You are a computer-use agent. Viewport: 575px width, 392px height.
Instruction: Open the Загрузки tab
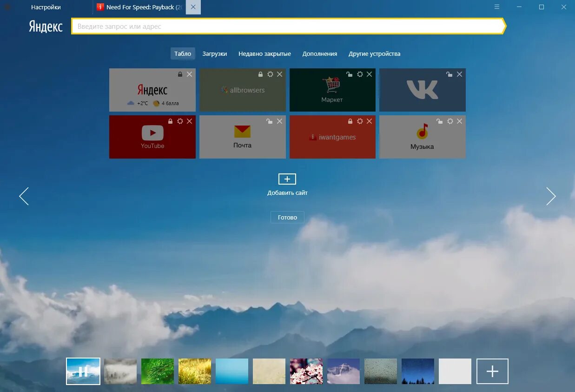215,53
